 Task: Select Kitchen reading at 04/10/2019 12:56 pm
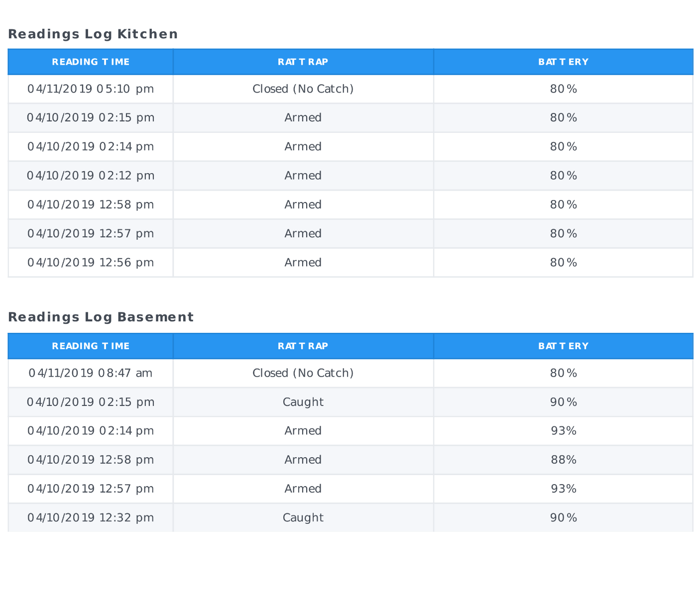(x=91, y=263)
